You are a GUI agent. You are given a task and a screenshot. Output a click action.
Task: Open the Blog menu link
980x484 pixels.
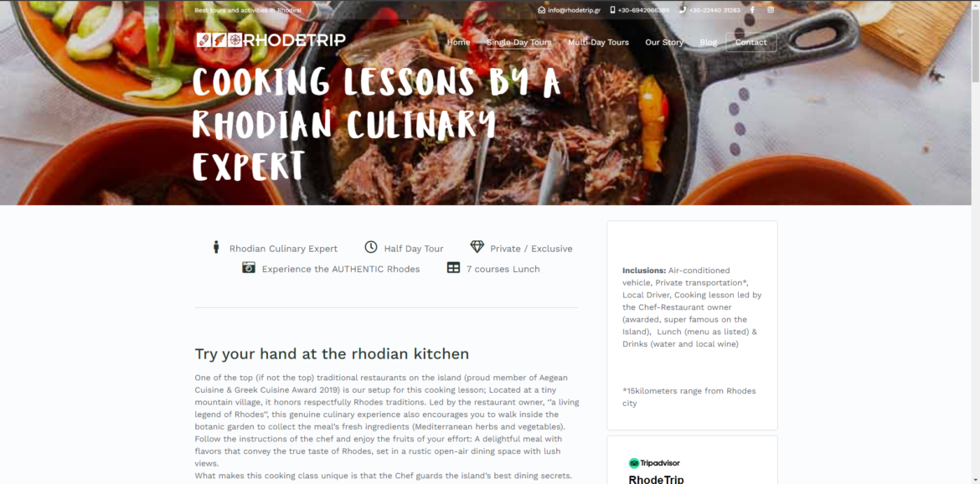point(708,43)
